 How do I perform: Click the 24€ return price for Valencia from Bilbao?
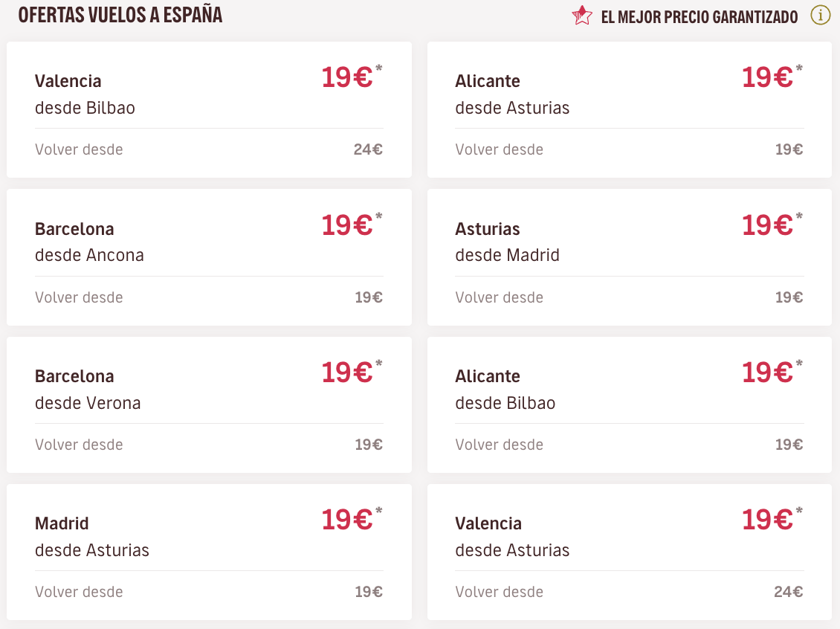pyautogui.click(x=369, y=149)
